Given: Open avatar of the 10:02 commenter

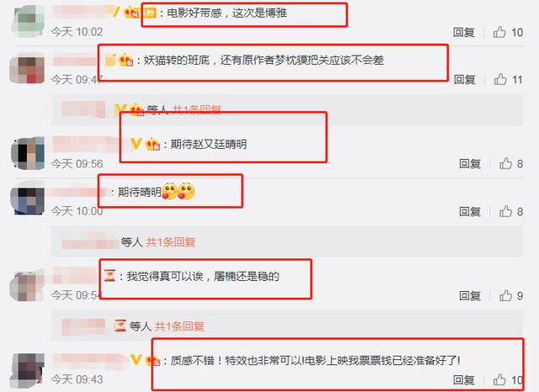Looking at the screenshot, I should click(28, 20).
